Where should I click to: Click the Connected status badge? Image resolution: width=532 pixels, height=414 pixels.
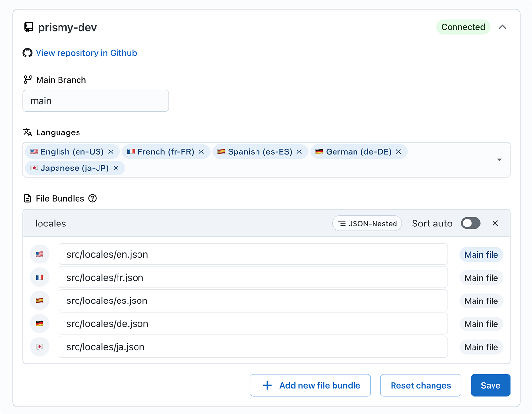pyautogui.click(x=463, y=27)
